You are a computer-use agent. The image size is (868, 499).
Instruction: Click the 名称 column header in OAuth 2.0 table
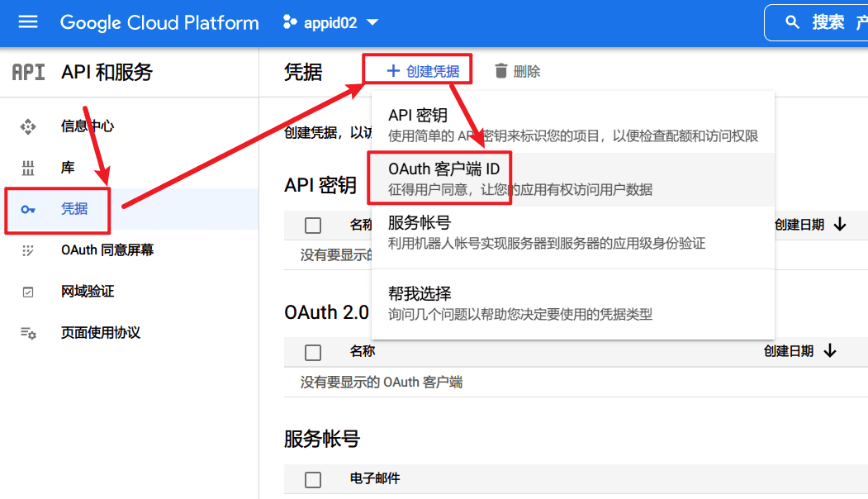[x=363, y=351]
